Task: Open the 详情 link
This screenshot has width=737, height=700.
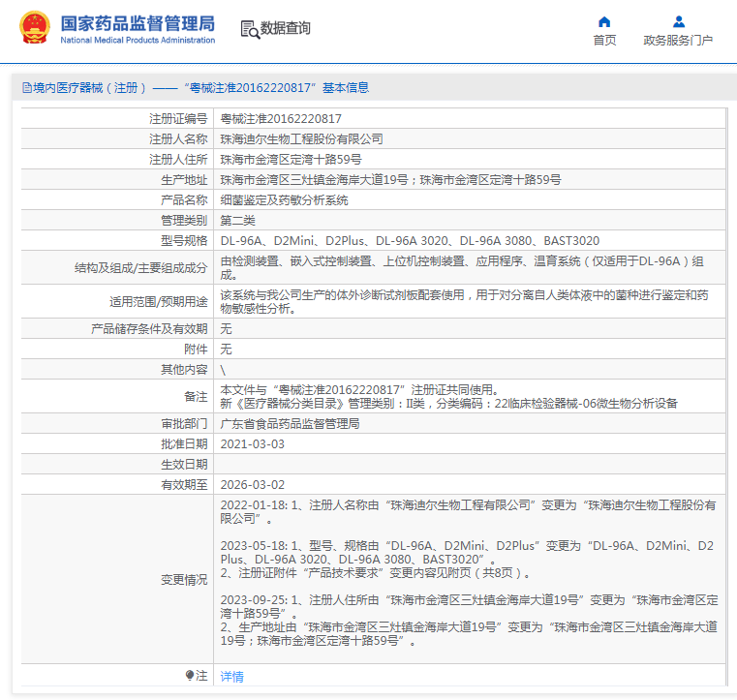Action: pos(232,676)
